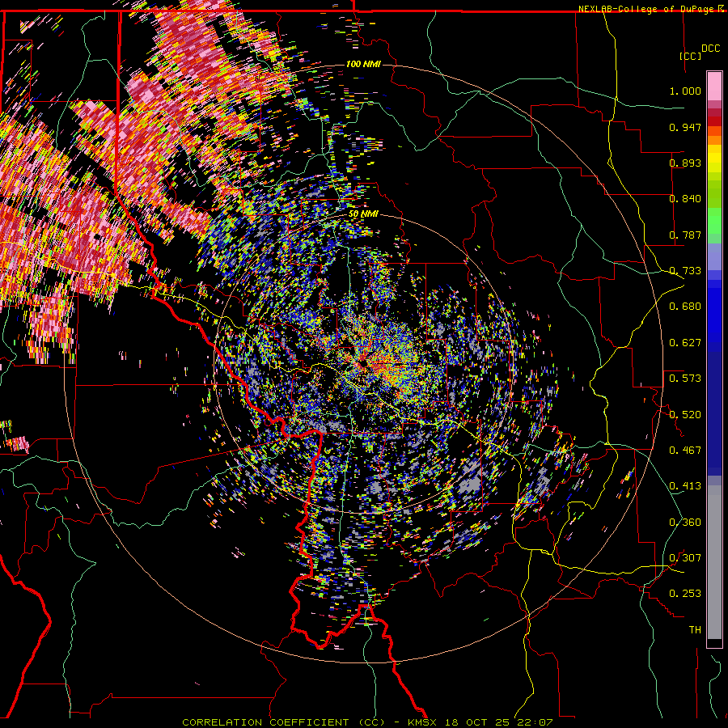Click the 0.947 legend value

coord(685,127)
